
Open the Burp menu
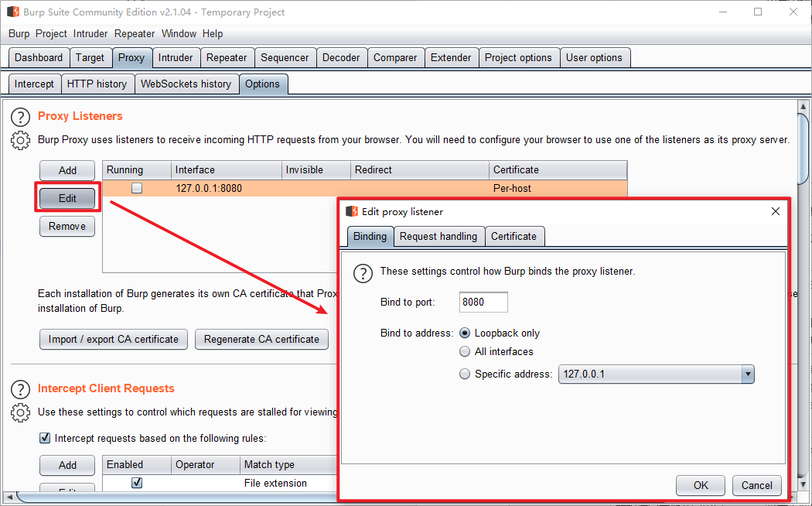coord(19,34)
